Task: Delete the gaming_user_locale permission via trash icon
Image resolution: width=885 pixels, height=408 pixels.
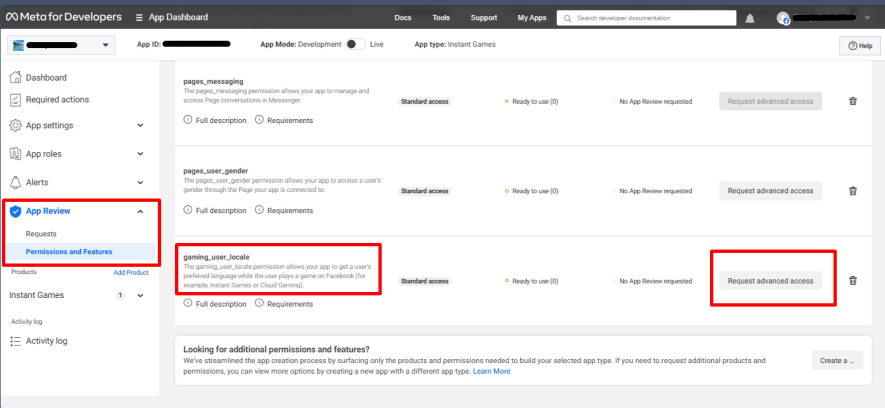Action: click(853, 280)
